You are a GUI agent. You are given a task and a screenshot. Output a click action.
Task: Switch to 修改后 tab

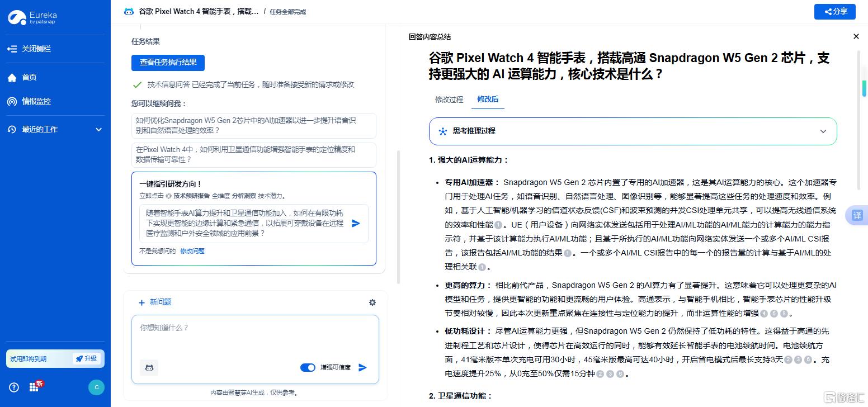tap(488, 99)
